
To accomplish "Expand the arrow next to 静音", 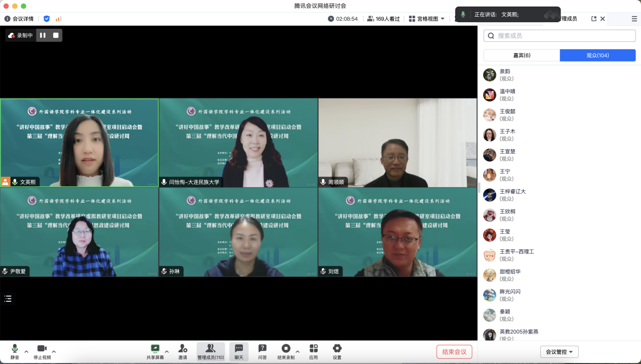I will click(x=26, y=351).
